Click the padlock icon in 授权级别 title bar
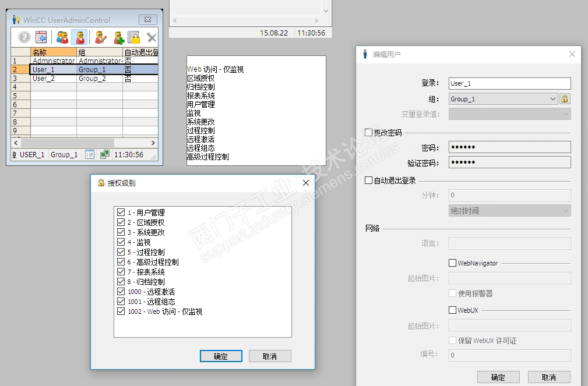Viewport: 588px width, 386px height. click(x=101, y=182)
